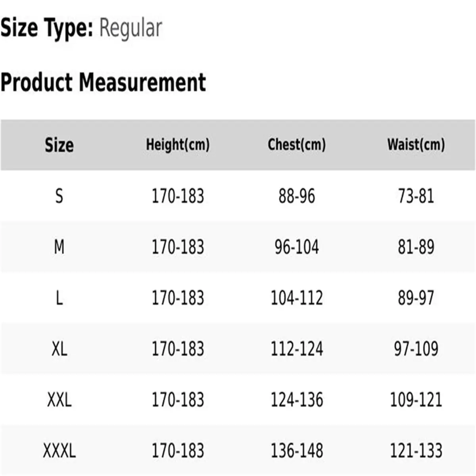Click chest value 88-96 for size S
Viewport: 476px width, 476px height.
pyautogui.click(x=297, y=196)
